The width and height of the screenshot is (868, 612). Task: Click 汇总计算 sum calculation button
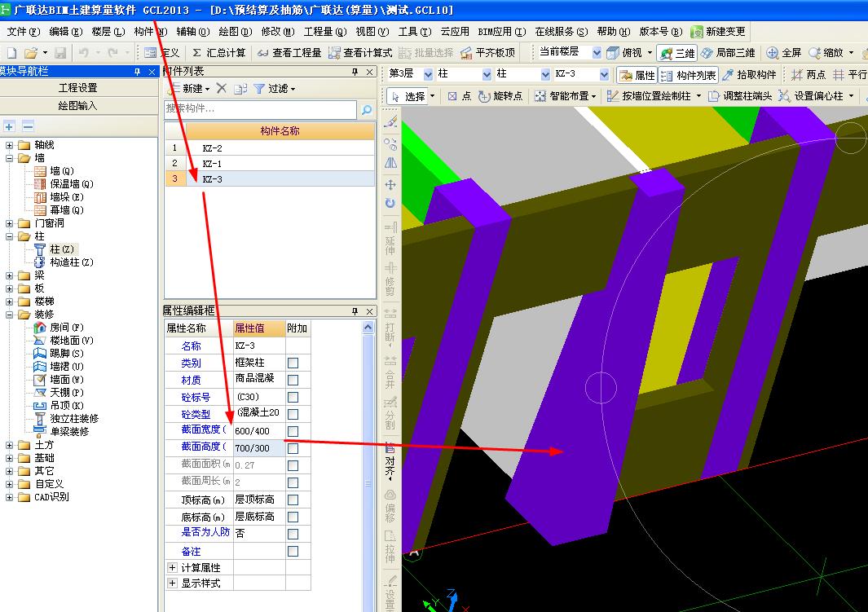point(218,53)
